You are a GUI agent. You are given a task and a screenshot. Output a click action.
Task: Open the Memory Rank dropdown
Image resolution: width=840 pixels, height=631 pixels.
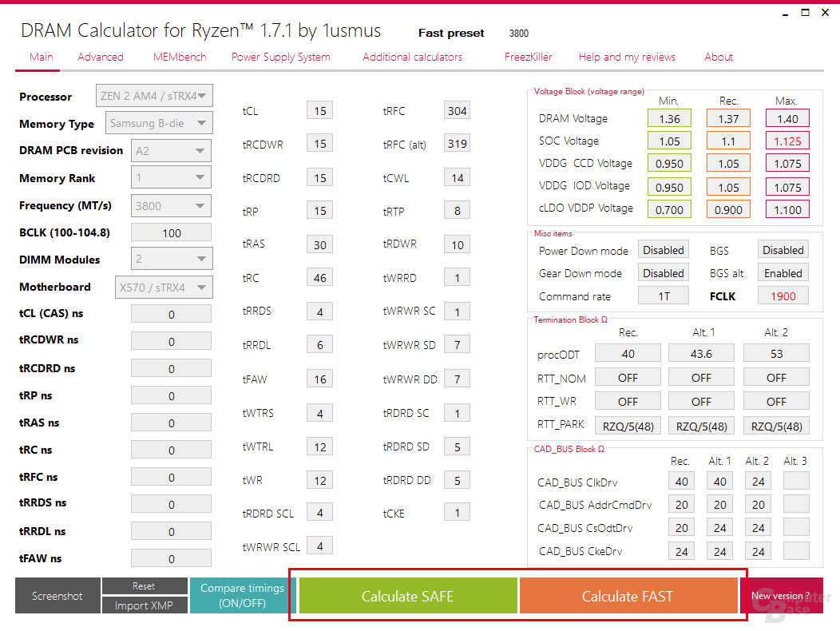(x=172, y=177)
